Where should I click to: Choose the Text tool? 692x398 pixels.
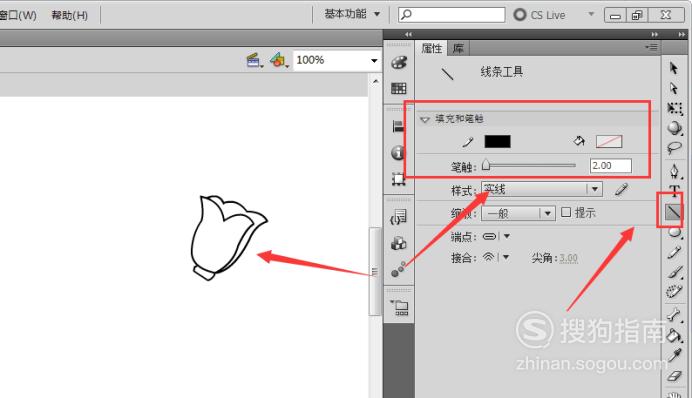pos(674,190)
